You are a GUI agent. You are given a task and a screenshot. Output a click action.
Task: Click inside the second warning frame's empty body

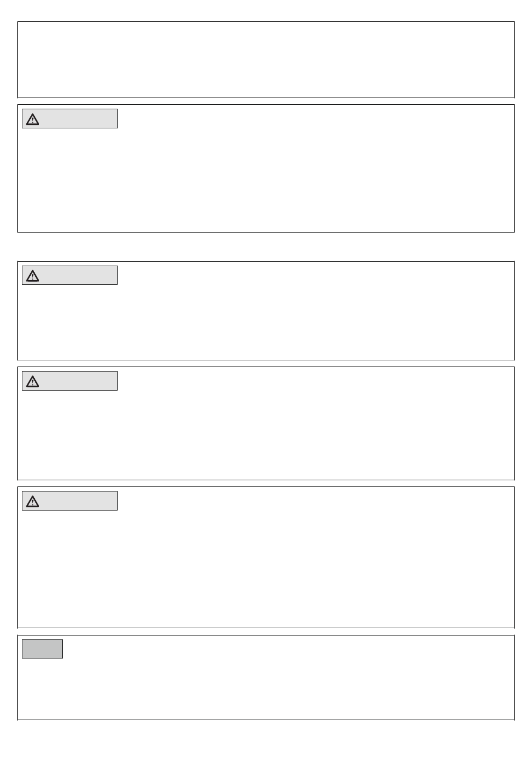(266, 322)
